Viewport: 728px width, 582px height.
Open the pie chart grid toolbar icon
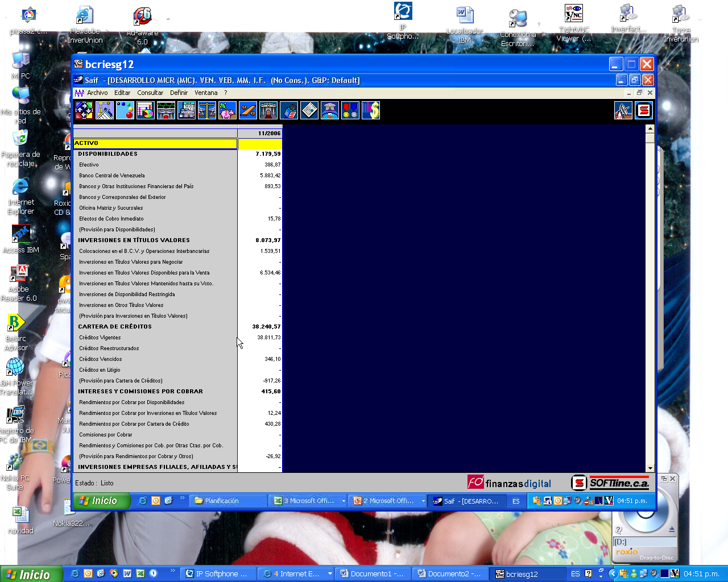click(x=146, y=110)
